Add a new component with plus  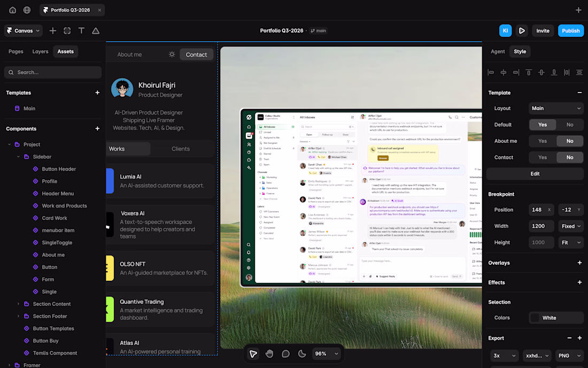pos(97,129)
